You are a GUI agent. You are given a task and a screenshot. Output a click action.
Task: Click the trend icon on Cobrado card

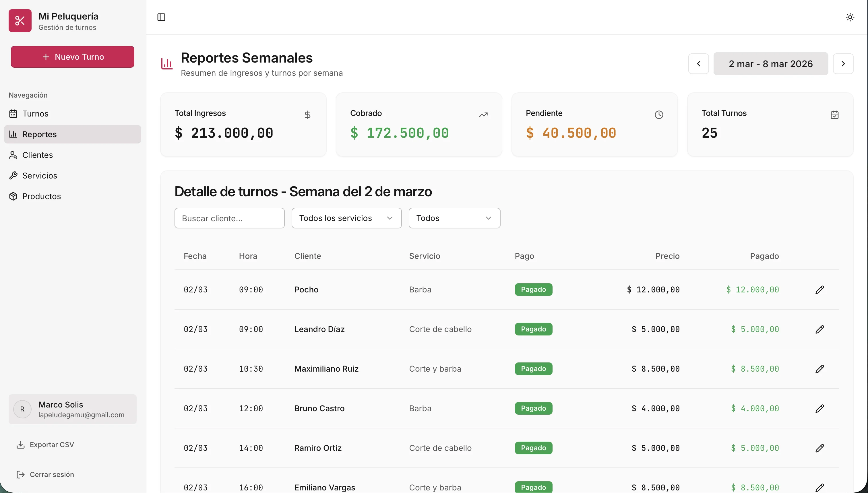[483, 115]
